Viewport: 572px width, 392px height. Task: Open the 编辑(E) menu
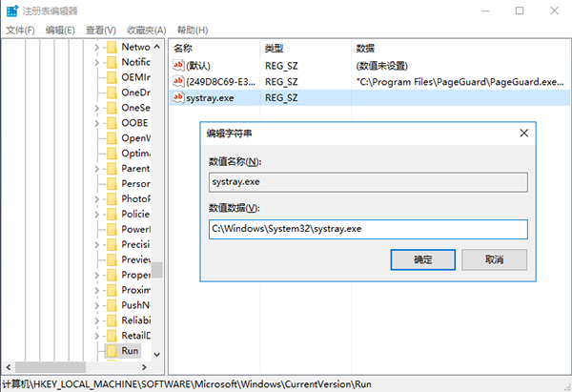(x=60, y=31)
